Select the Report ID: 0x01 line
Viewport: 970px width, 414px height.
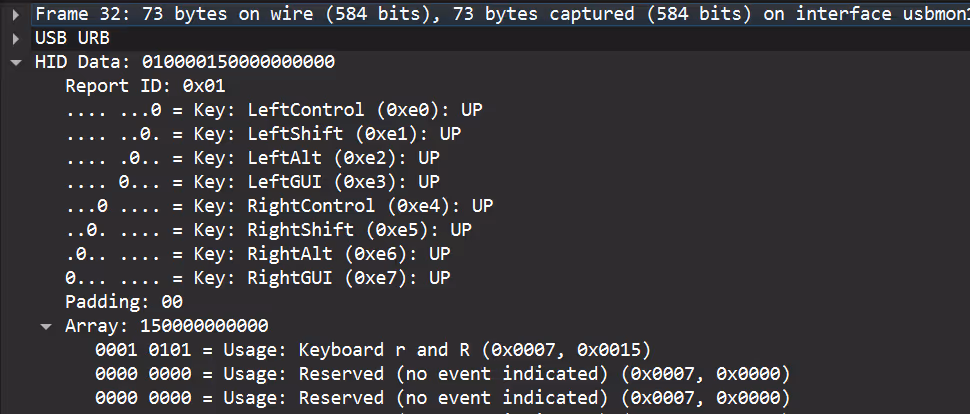(x=145, y=86)
